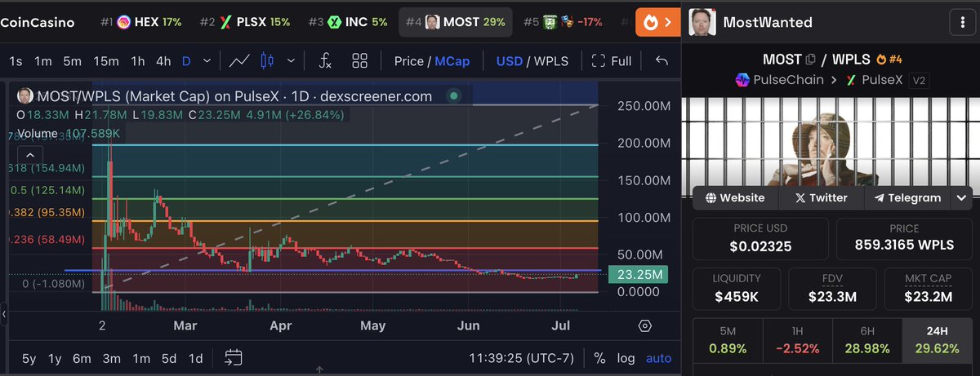Switch chart denomination to WPLS
Viewport: 980px width, 376px height.
tap(551, 60)
